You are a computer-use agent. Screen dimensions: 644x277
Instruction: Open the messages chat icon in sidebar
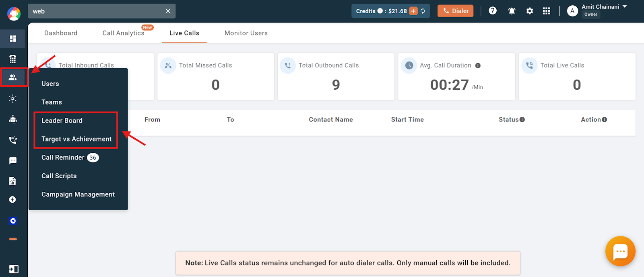[x=13, y=161]
